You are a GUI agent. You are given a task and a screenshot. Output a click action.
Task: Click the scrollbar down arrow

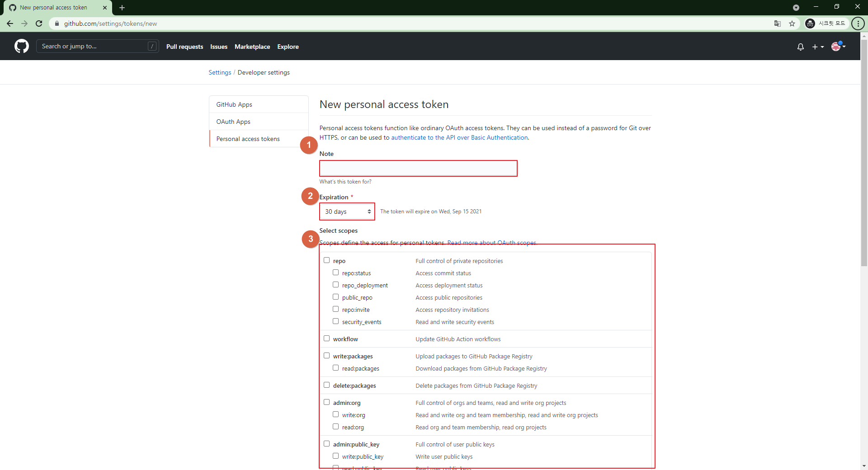click(864, 465)
